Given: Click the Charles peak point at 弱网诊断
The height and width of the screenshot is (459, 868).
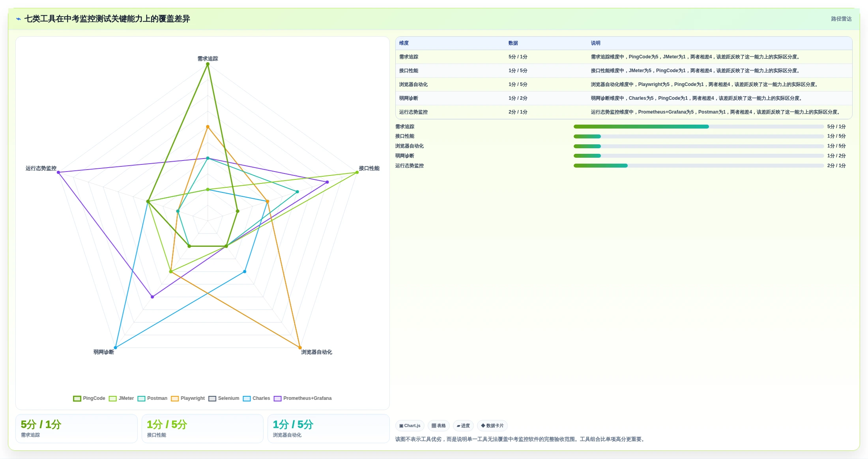Looking at the screenshot, I should point(115,348).
